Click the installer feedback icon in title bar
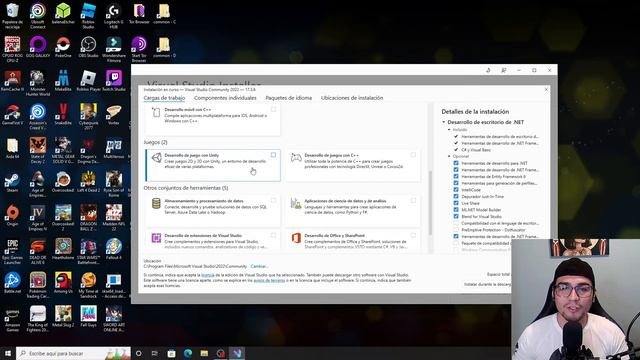Image resolution: width=640 pixels, height=360 pixels. (504, 70)
